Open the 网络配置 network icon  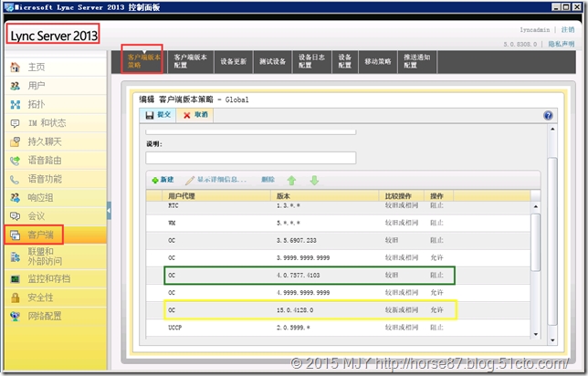coord(15,317)
